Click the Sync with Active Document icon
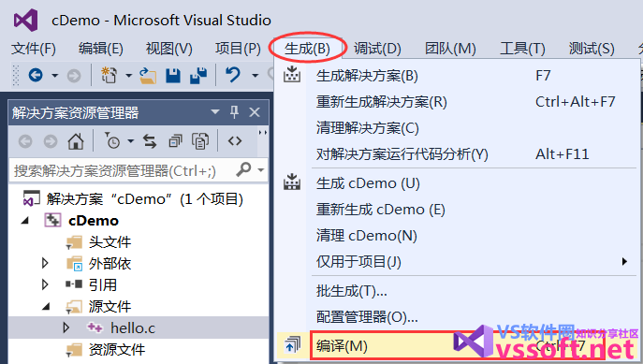The height and width of the screenshot is (364, 643). point(150,141)
